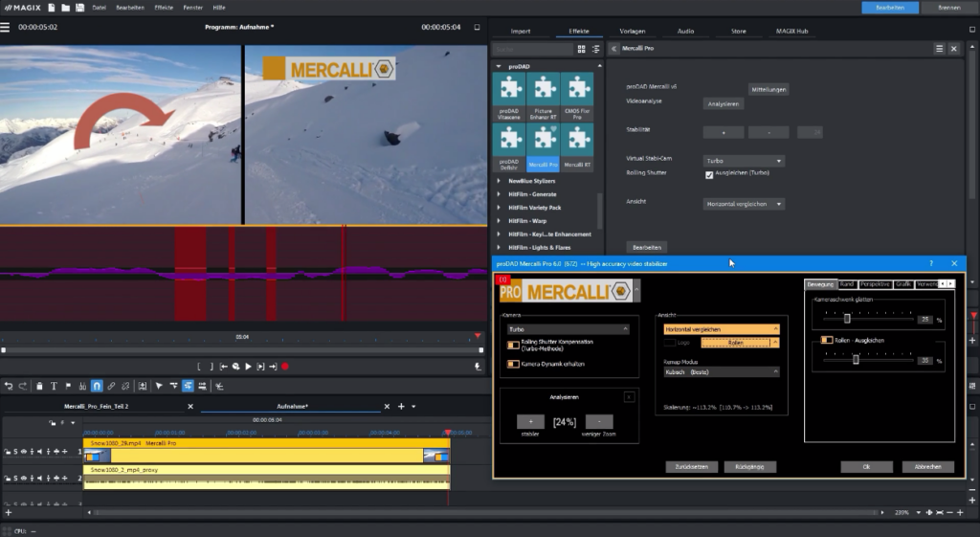
Task: Set range start with the left bracket icon
Action: coord(199,367)
